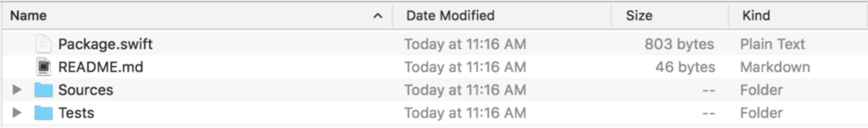868x128 pixels.
Task: Sort files by Date Modified column header
Action: coord(450,16)
